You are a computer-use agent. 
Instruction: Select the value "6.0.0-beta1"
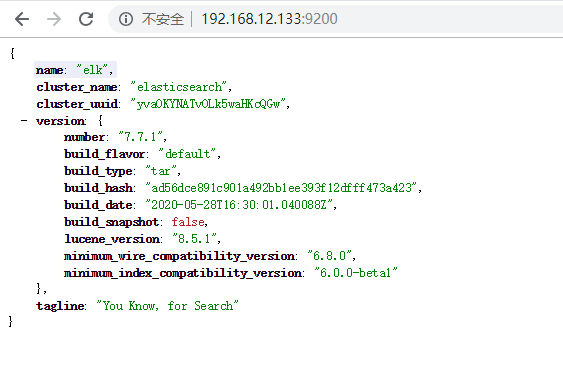pos(355,273)
